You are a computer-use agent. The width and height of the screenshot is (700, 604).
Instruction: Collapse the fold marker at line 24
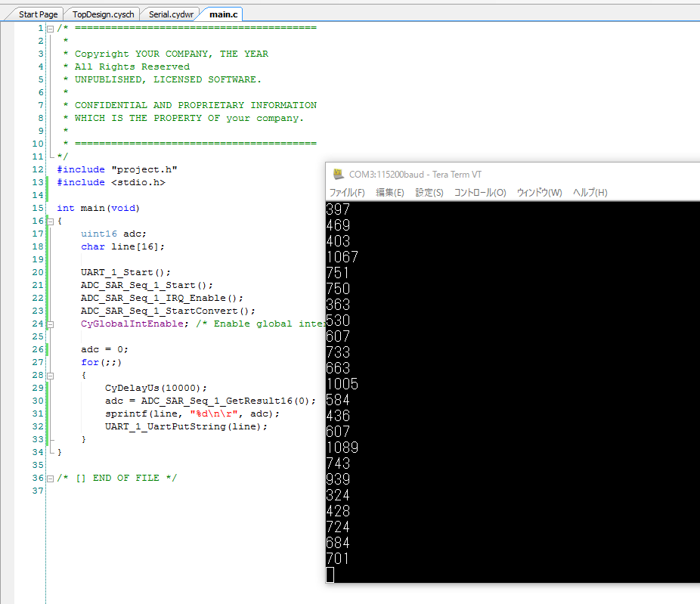point(51,324)
